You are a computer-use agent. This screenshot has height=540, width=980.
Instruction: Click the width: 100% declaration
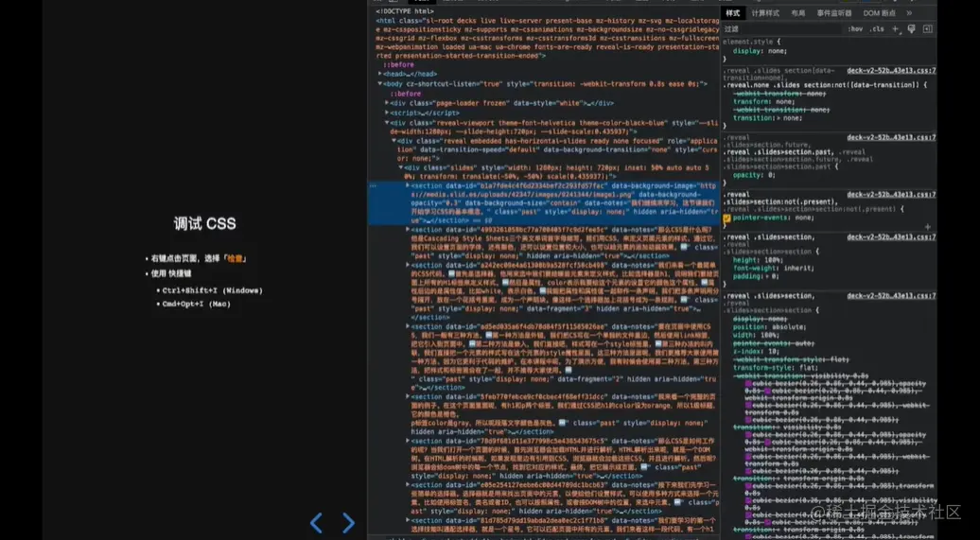754,335
